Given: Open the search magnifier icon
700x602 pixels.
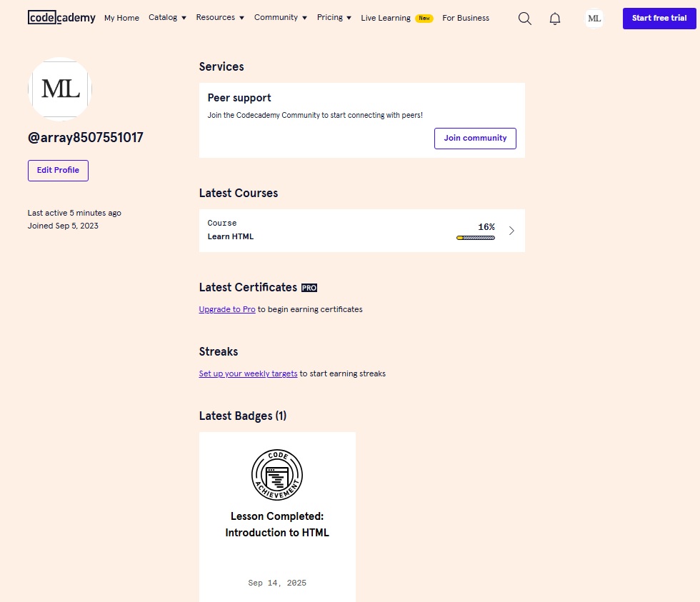Looking at the screenshot, I should click(x=524, y=19).
